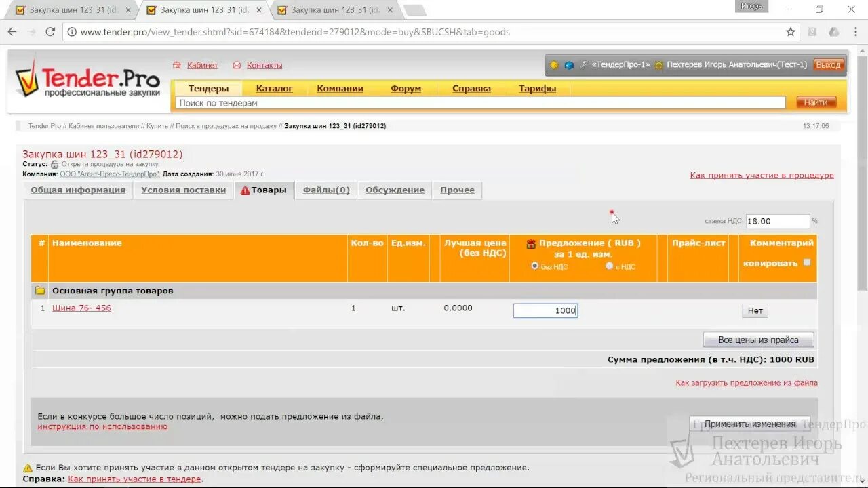Switch to the first Закупка шин browser tab

coord(73,10)
